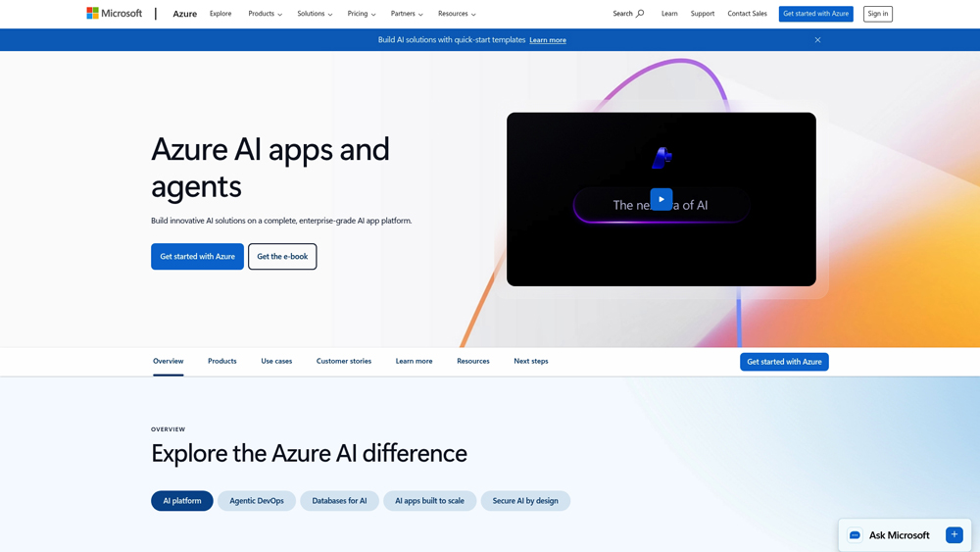Viewport: 980px width, 552px height.
Task: Click the Microsoft logo
Action: pyautogui.click(x=115, y=13)
